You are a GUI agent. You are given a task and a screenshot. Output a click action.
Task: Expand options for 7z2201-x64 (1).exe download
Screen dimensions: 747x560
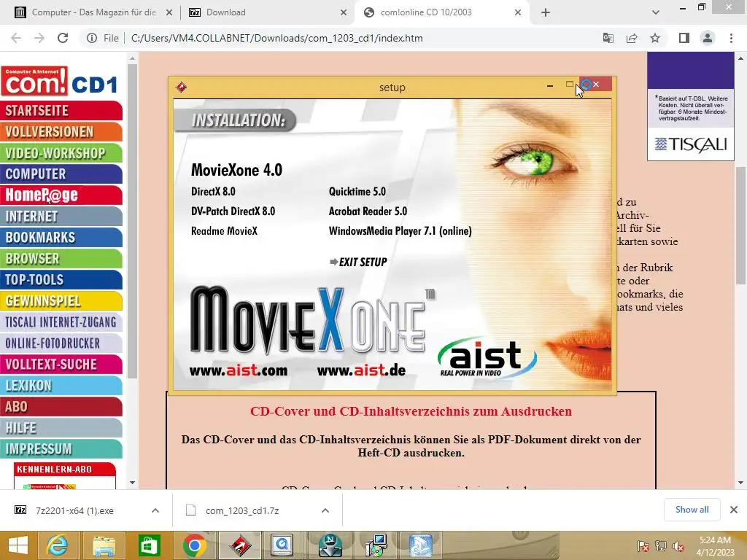click(155, 510)
